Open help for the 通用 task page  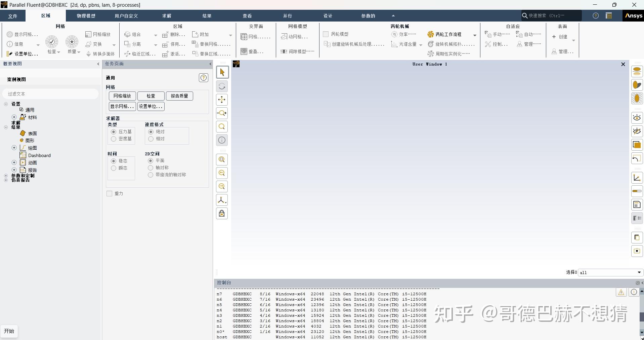point(204,78)
